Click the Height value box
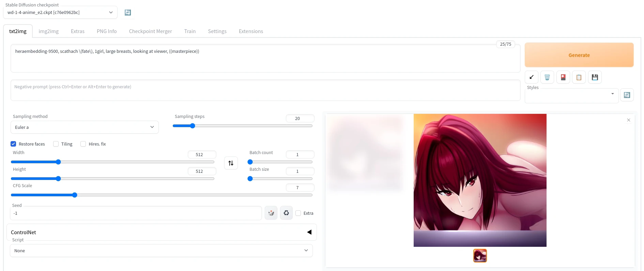The height and width of the screenshot is (271, 644). (202, 171)
